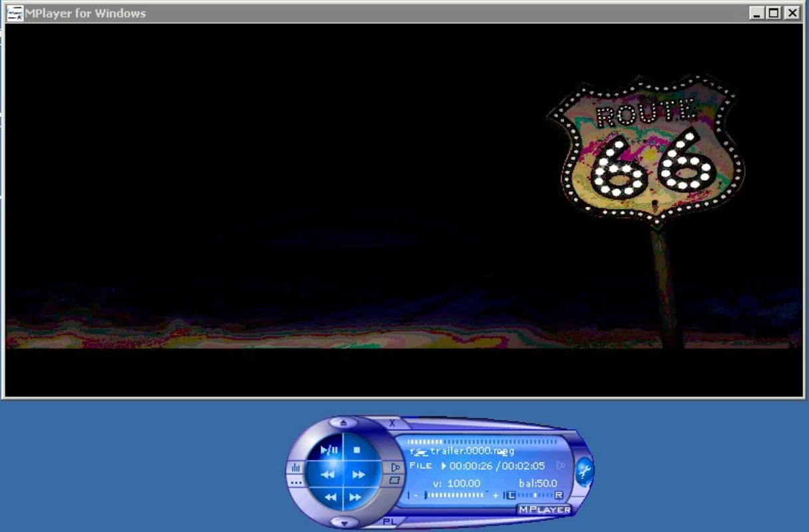Image resolution: width=809 pixels, height=532 pixels.
Task: Click the small rewind button in the bottom row
Action: tap(331, 497)
